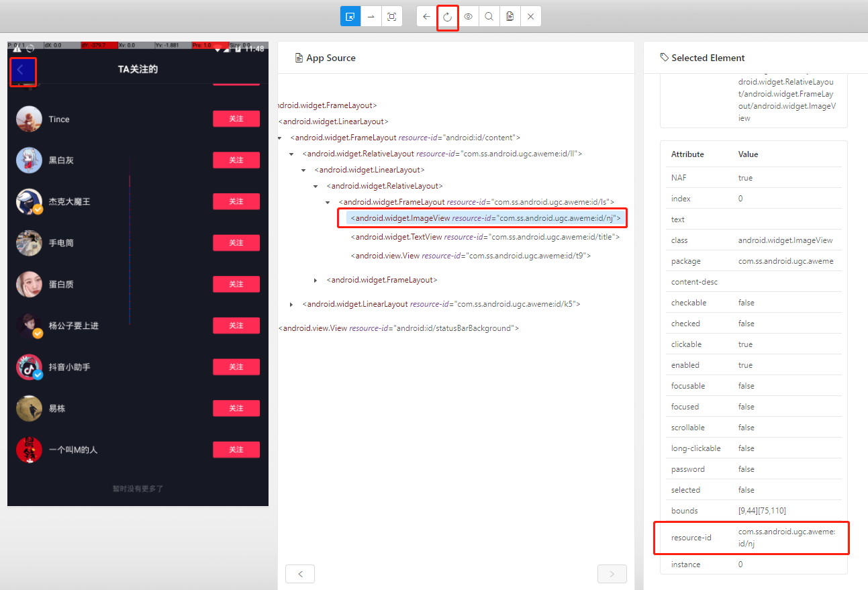This screenshot has width=868, height=590.
Task: Refresh source and screenshot icon
Action: pyautogui.click(x=448, y=16)
